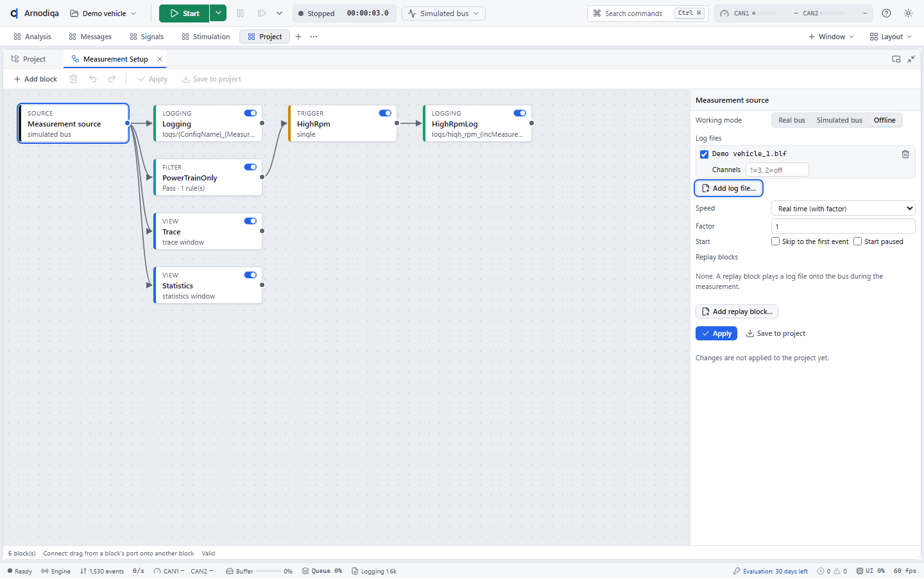Click the pause measurement icon
The width and height of the screenshot is (924, 578).
click(x=241, y=13)
